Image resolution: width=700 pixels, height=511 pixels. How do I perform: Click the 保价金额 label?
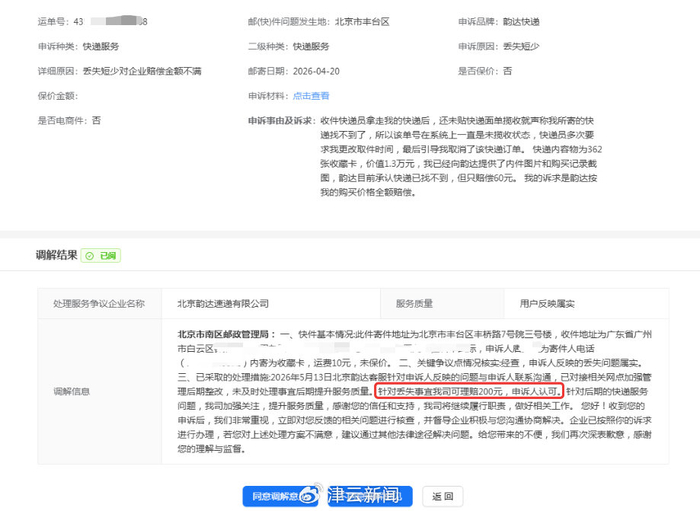click(58, 96)
